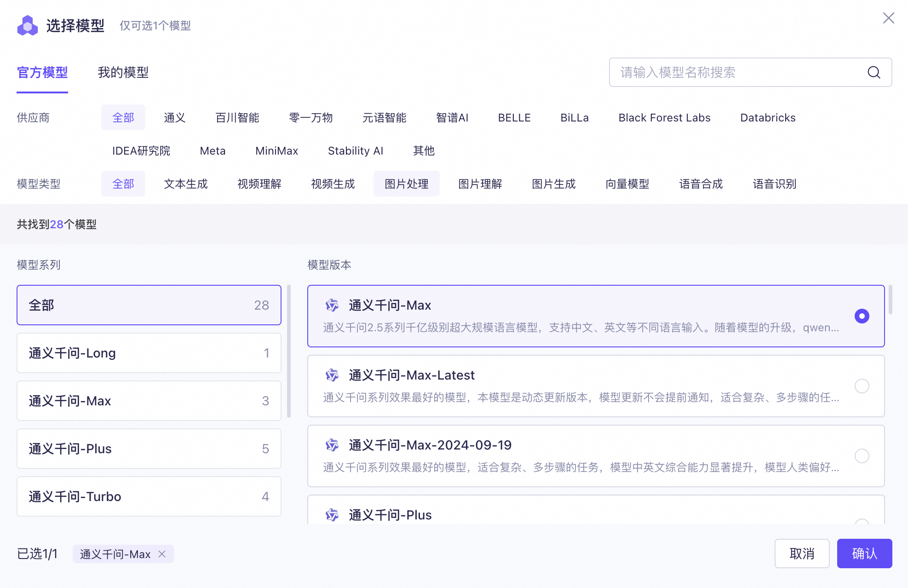The width and height of the screenshot is (908, 588).
Task: Select the 通义千问-Max-2024-09-19 radio button
Action: coord(862,456)
